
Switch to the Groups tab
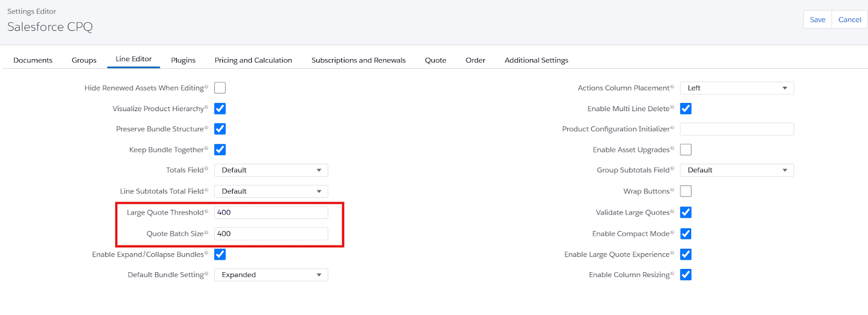(84, 60)
